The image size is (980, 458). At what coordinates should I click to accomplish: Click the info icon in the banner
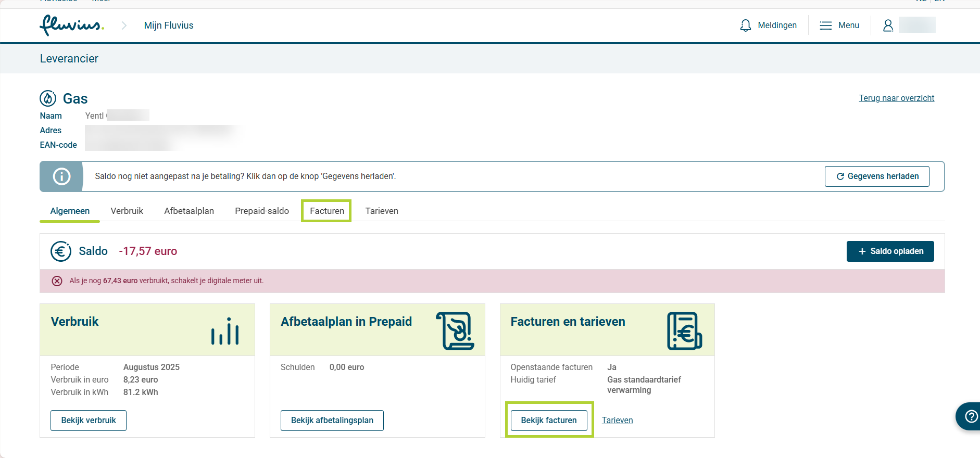click(61, 176)
